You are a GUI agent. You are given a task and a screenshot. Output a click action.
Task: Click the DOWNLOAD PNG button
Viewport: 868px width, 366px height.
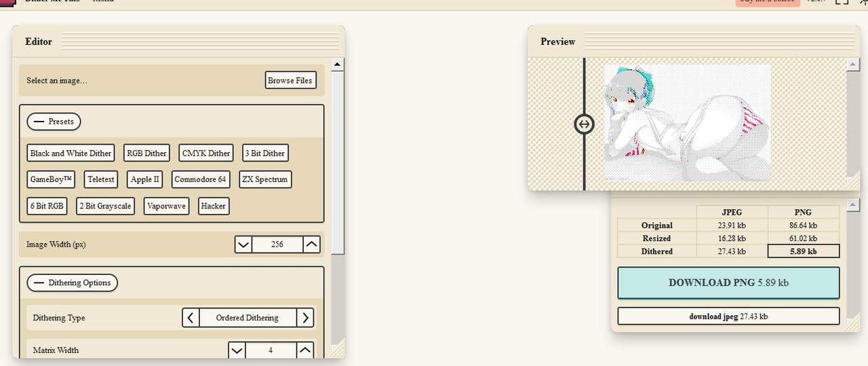(728, 282)
